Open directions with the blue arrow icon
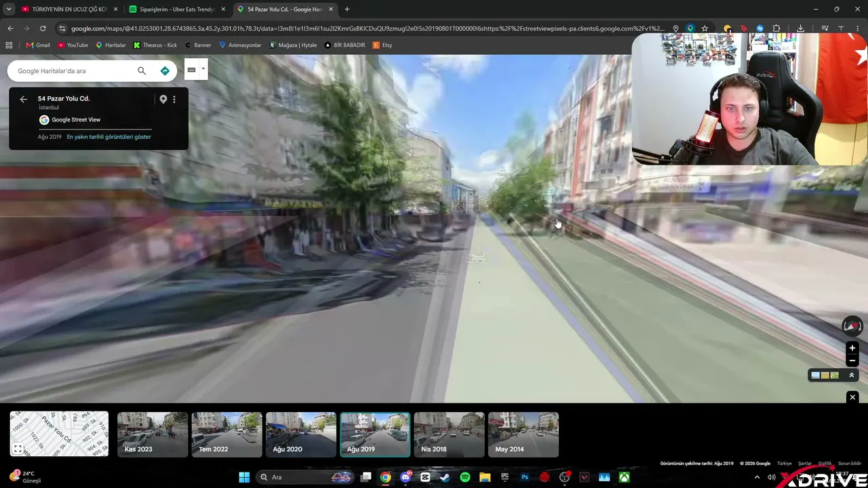Viewport: 868px width, 488px height. (165, 70)
